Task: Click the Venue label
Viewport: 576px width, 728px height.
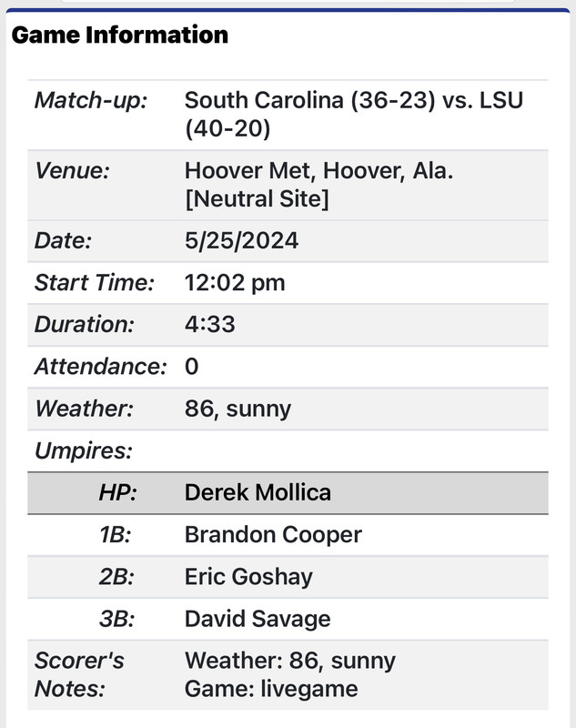Action: [72, 171]
